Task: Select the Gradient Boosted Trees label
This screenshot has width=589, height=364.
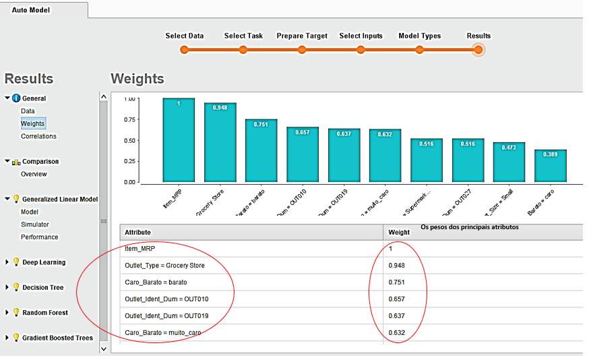Action: (x=57, y=338)
